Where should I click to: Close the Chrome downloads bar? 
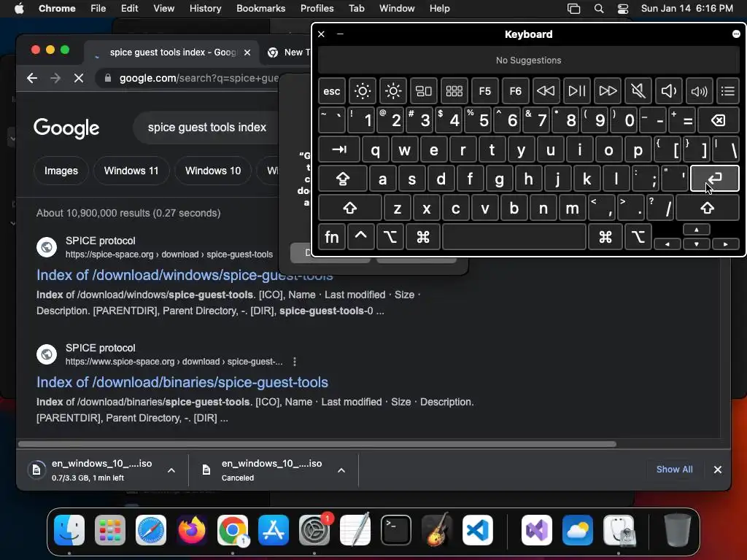tap(718, 470)
